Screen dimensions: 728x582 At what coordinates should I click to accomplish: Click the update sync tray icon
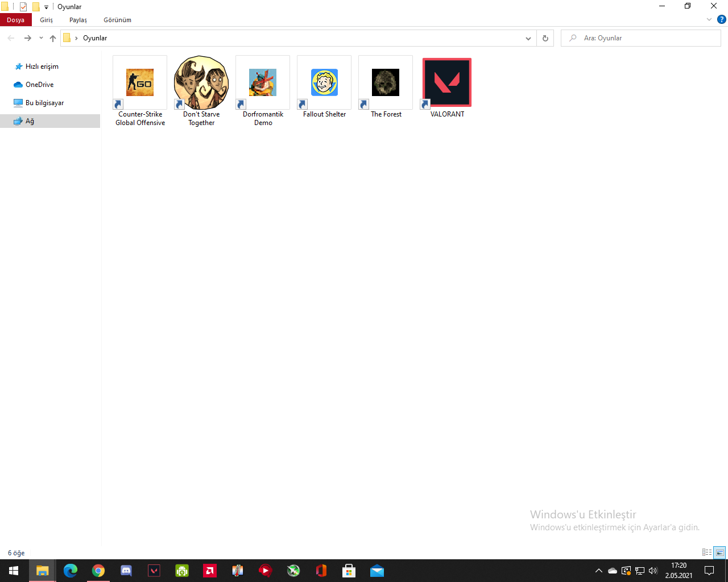click(626, 571)
